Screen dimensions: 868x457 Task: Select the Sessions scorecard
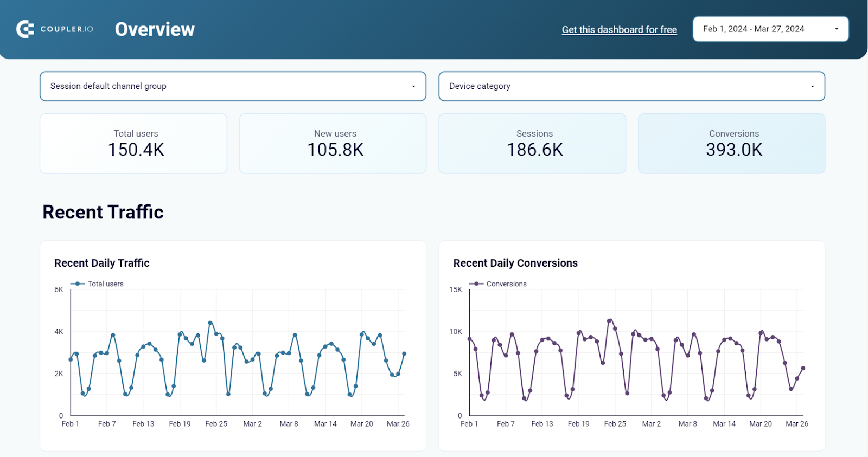coord(532,144)
